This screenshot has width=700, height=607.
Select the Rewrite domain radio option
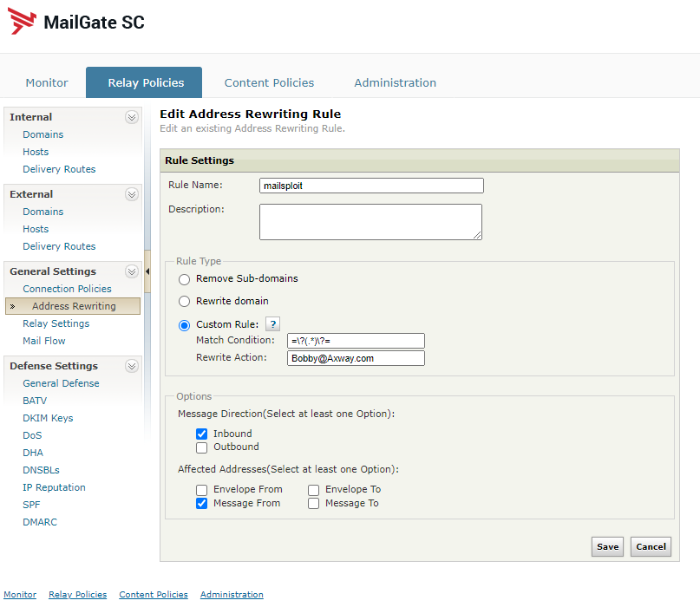[x=184, y=302]
